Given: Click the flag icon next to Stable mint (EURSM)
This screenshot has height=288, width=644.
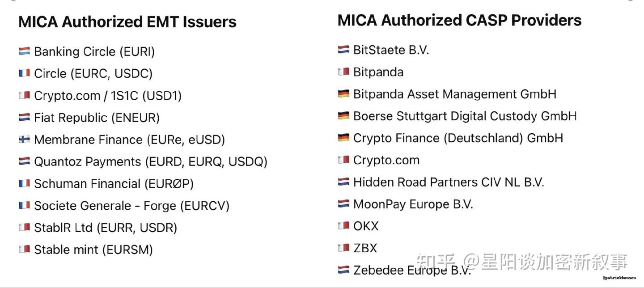Looking at the screenshot, I should pos(24,250).
